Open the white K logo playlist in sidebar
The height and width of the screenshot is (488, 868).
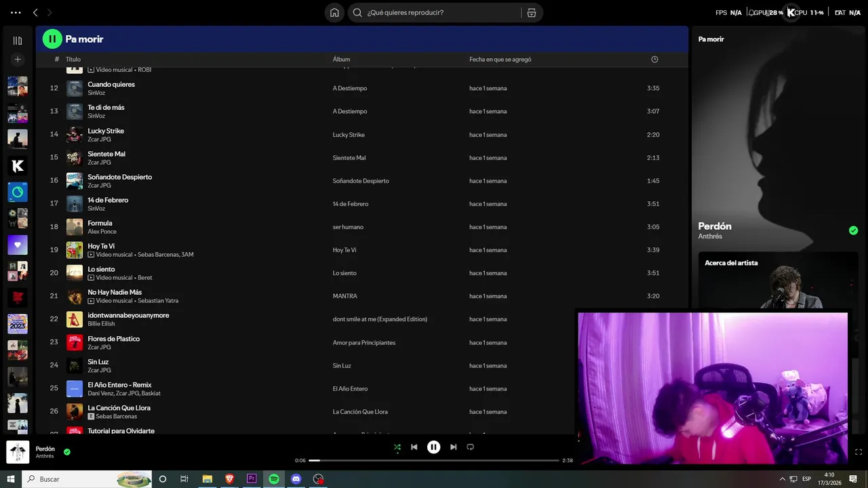tap(18, 165)
